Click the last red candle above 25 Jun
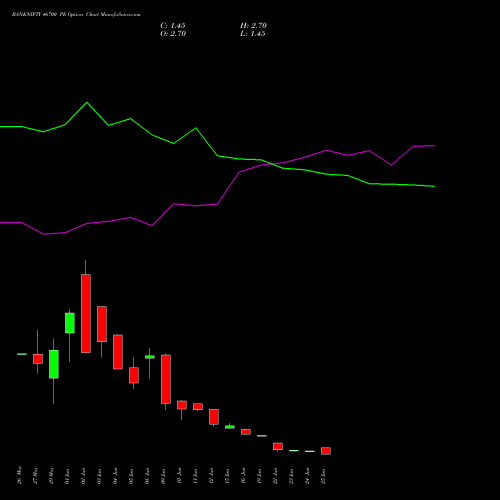 coord(326,451)
